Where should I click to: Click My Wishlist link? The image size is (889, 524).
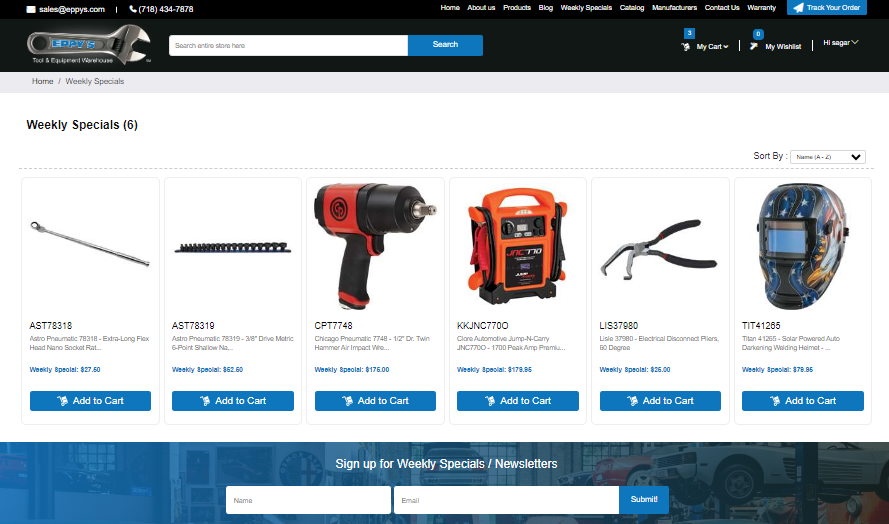(783, 47)
